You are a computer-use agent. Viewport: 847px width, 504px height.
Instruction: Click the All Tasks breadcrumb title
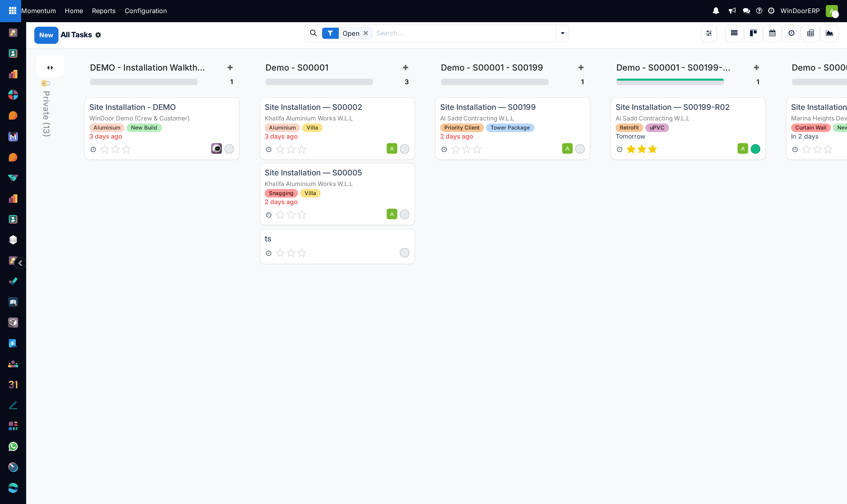pyautogui.click(x=76, y=35)
